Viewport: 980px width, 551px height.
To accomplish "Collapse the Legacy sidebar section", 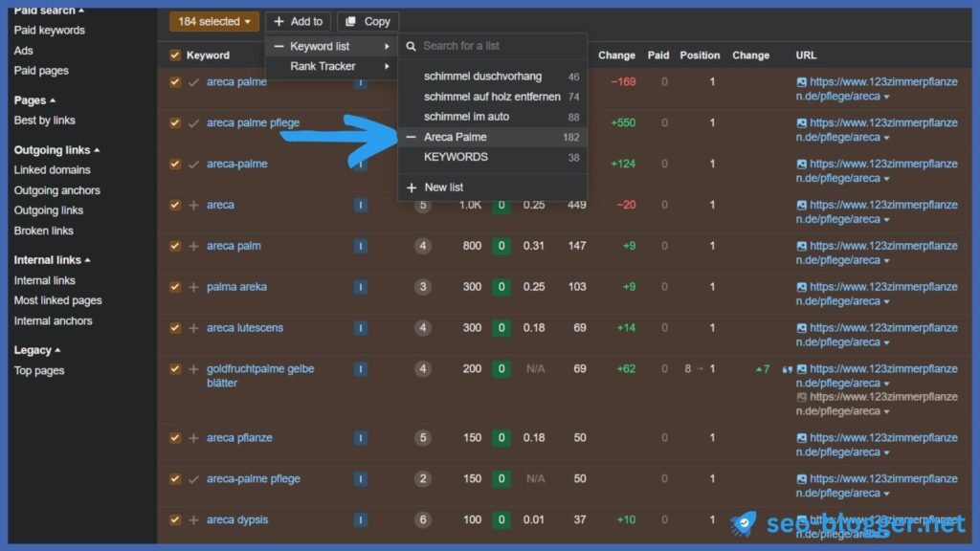I will click(57, 350).
